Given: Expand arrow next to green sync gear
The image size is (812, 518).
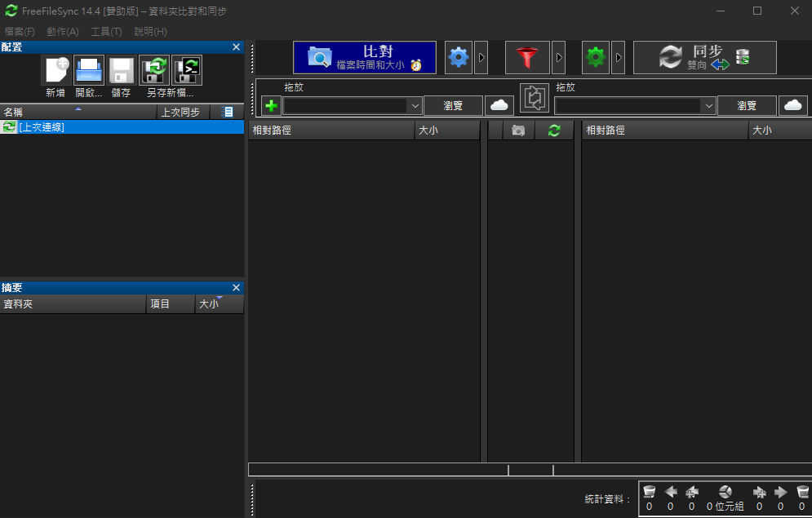Looking at the screenshot, I should click(619, 57).
